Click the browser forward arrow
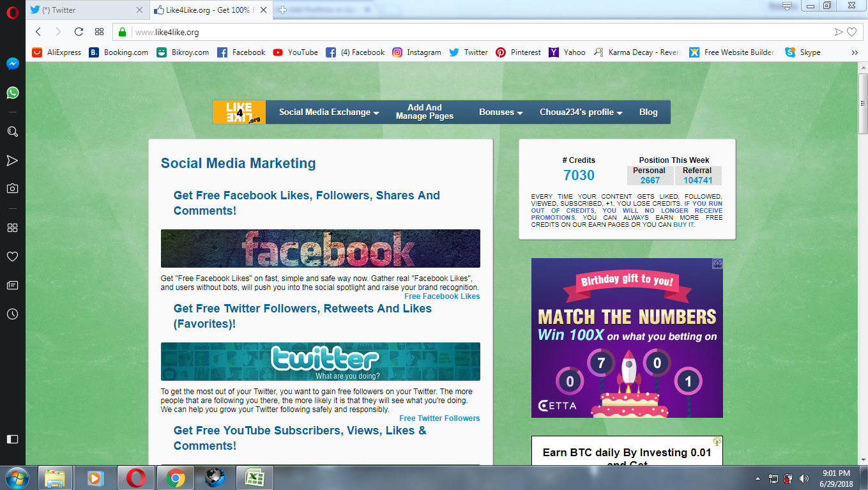Image resolution: width=868 pixels, height=490 pixels. click(x=58, y=32)
